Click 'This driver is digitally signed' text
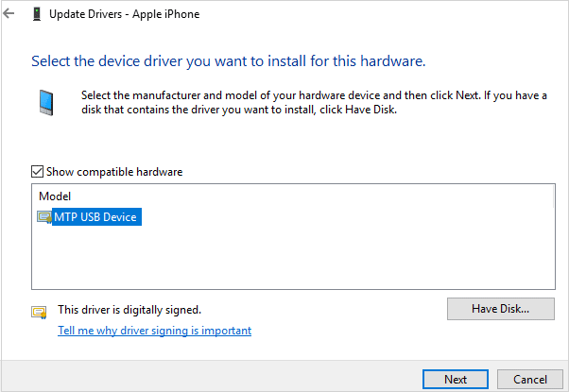 (x=129, y=310)
